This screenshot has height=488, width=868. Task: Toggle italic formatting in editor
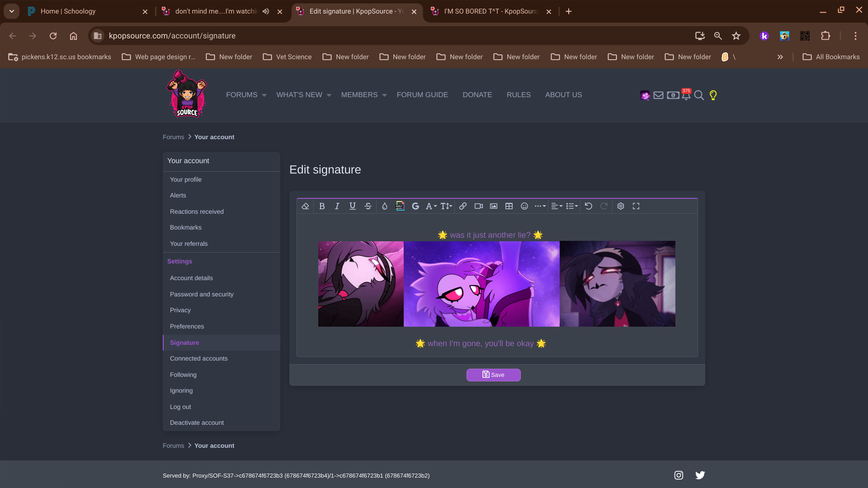(x=337, y=206)
